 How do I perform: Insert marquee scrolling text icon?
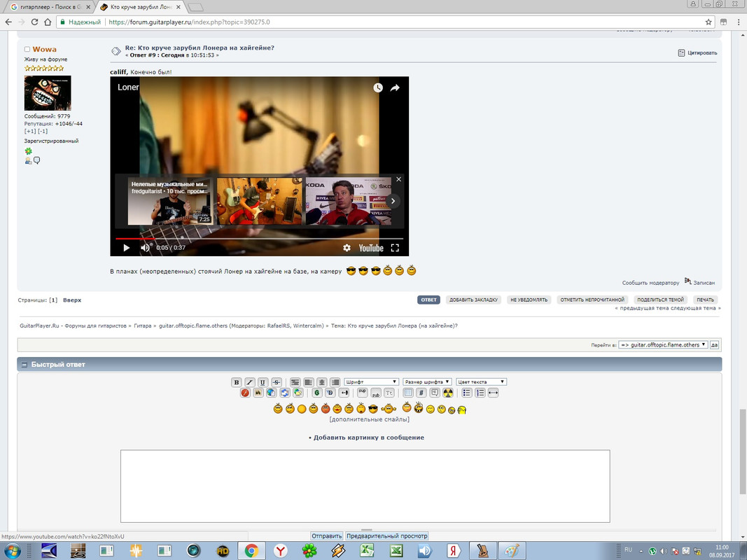344,393
